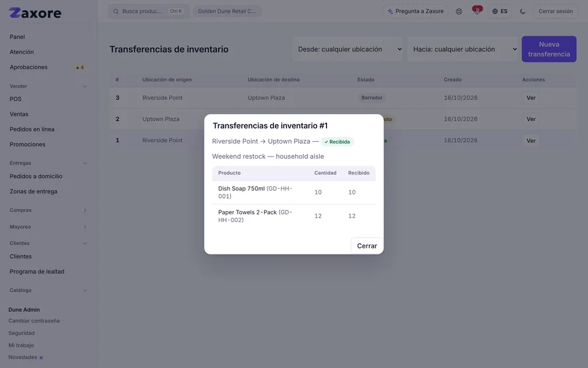Open Aprobaciones in the sidebar
The height and width of the screenshot is (368, 588).
29,67
